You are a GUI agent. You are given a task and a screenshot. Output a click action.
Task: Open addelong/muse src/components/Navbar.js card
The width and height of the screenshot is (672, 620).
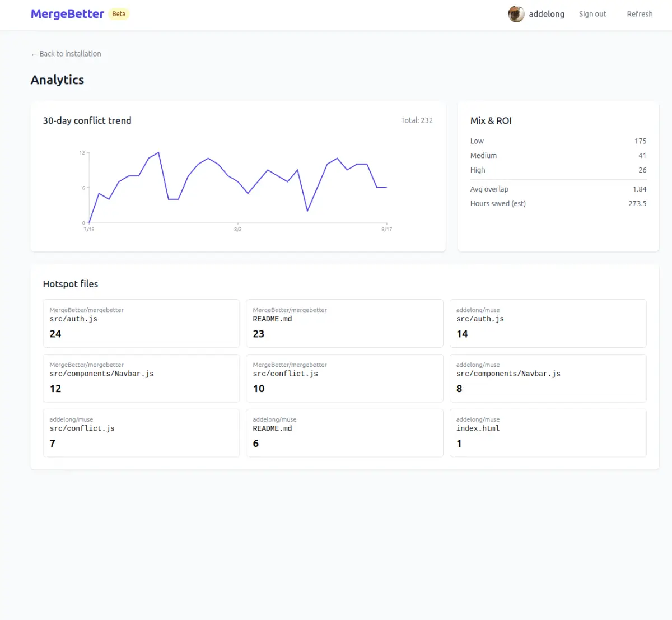pyautogui.click(x=548, y=378)
